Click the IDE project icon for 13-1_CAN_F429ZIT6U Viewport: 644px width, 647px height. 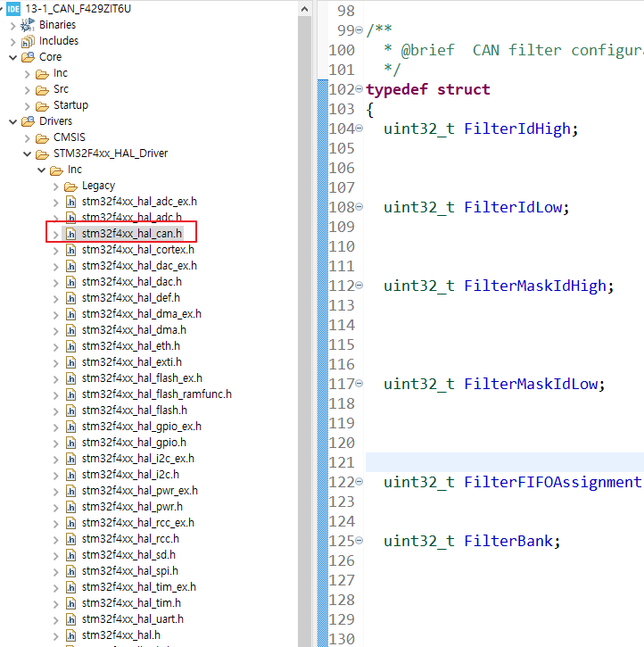pos(13,9)
